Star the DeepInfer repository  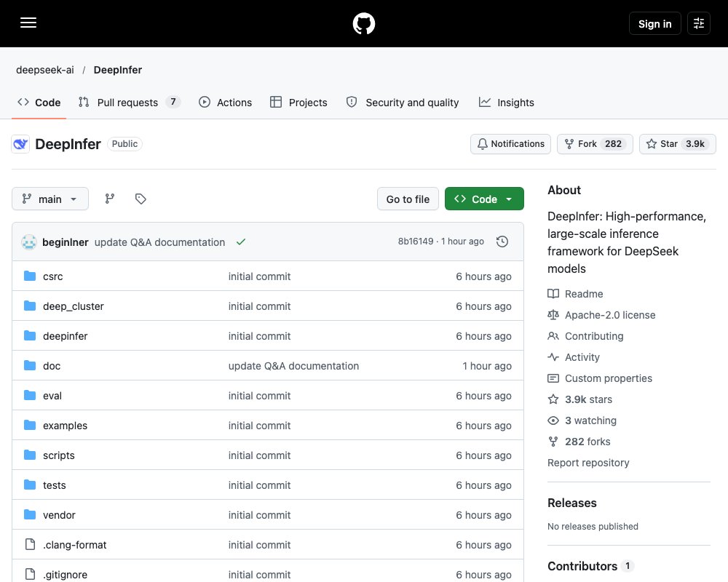[677, 144]
